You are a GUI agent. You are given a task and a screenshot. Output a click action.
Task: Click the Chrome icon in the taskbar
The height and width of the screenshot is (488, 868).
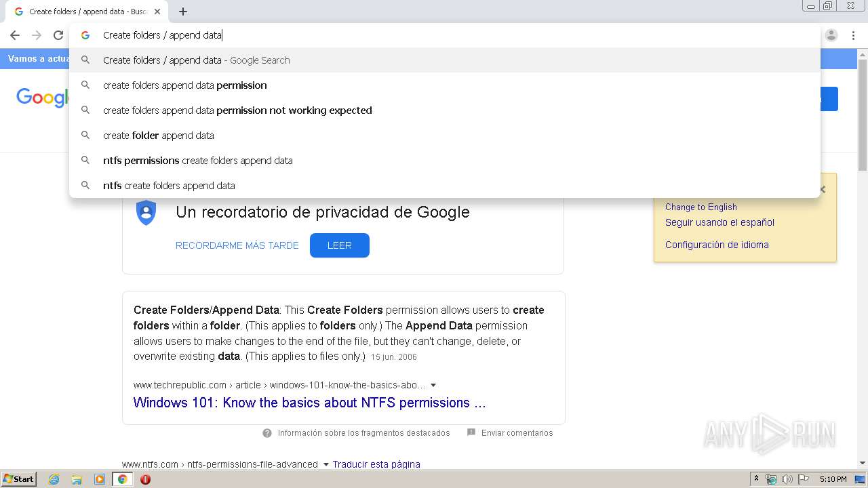(x=123, y=479)
